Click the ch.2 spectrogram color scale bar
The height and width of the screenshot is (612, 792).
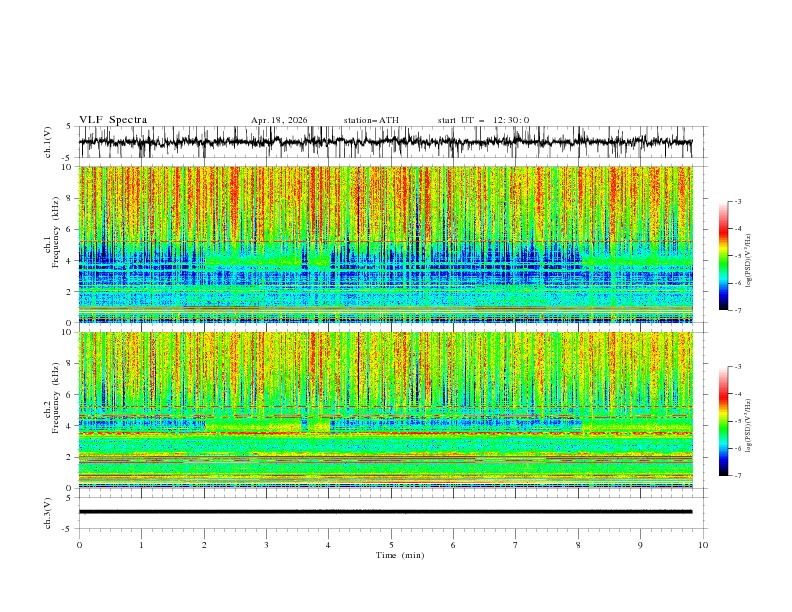click(x=723, y=421)
